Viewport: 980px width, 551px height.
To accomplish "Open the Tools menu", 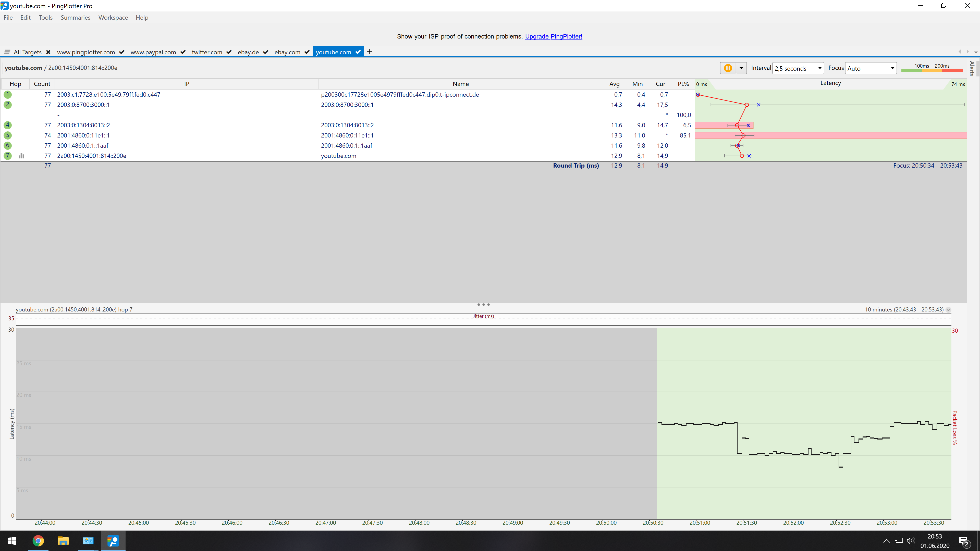I will (46, 18).
